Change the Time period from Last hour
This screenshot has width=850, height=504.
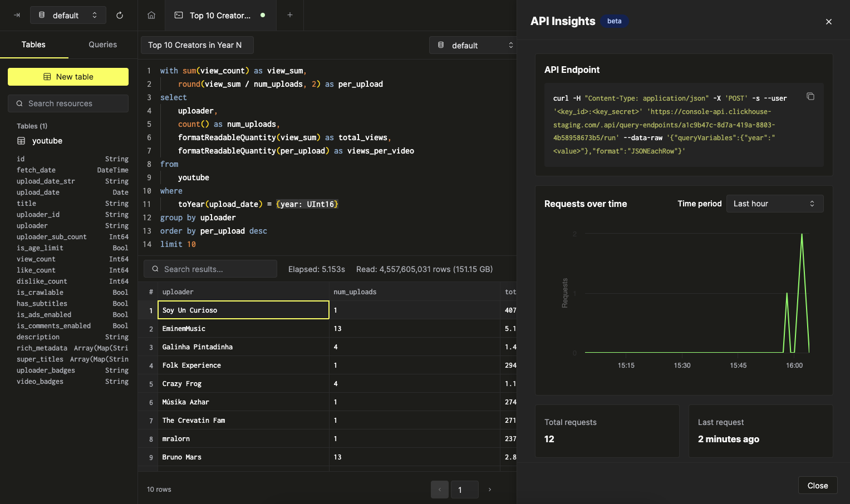[x=775, y=204]
